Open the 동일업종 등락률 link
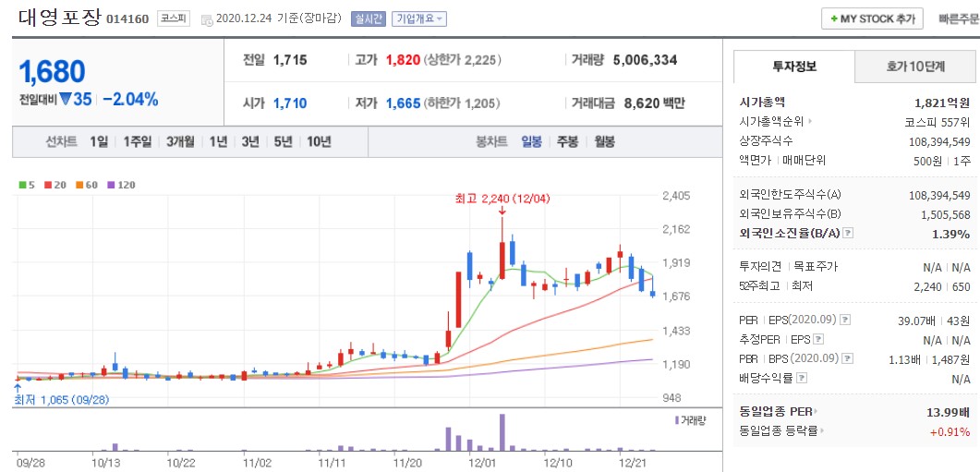 (781, 430)
